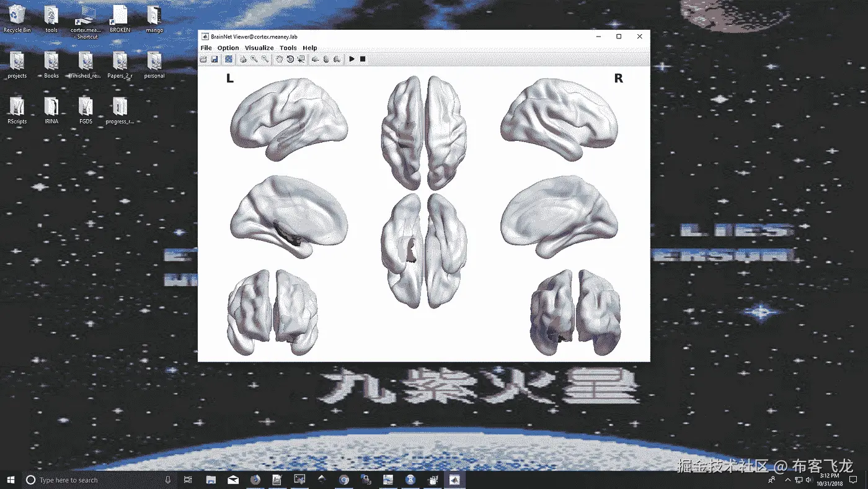
Task: Select the FGDS folder on desktop
Action: coord(86,110)
